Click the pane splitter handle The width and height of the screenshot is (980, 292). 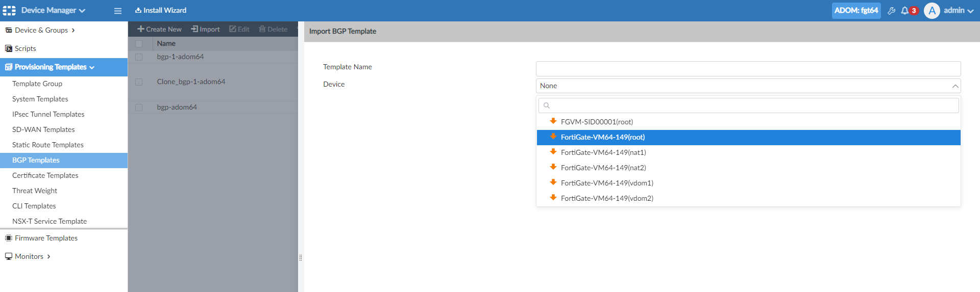click(301, 258)
